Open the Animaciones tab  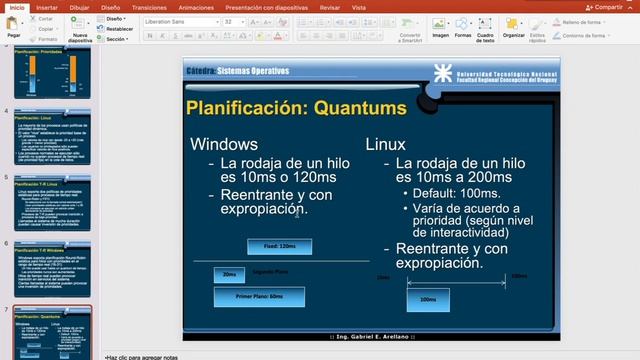coord(196,8)
